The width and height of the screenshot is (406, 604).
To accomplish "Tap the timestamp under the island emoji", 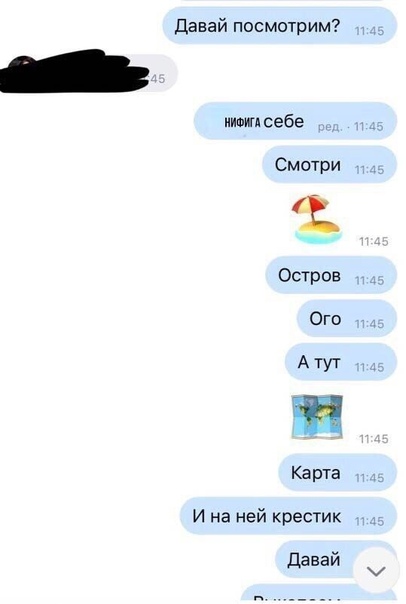I will [374, 242].
